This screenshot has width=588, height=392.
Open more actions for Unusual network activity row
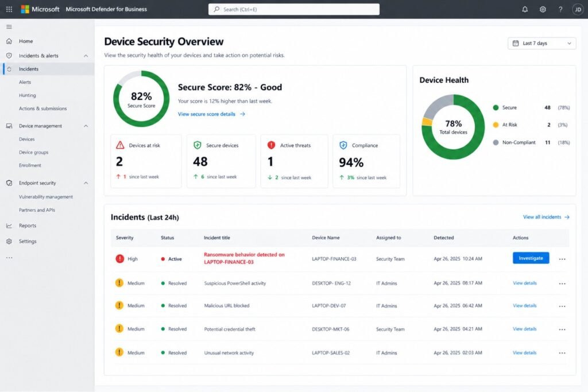click(x=562, y=353)
